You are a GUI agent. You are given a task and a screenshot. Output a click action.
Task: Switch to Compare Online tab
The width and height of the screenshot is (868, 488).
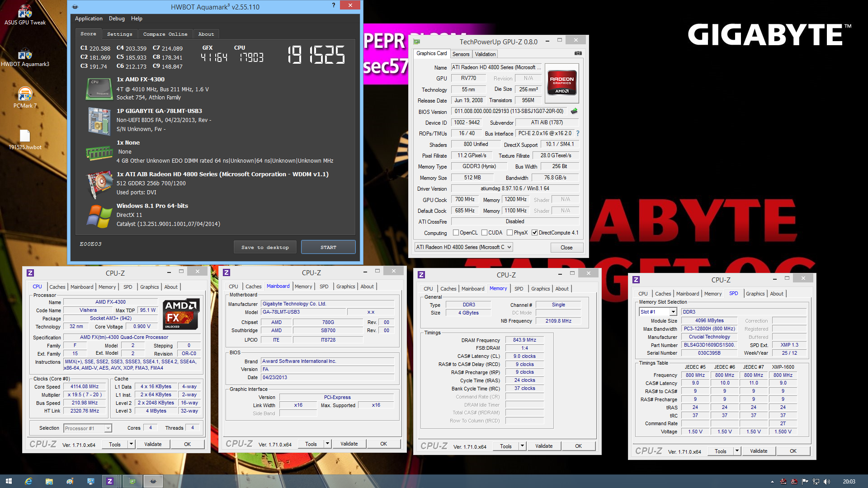click(x=165, y=34)
